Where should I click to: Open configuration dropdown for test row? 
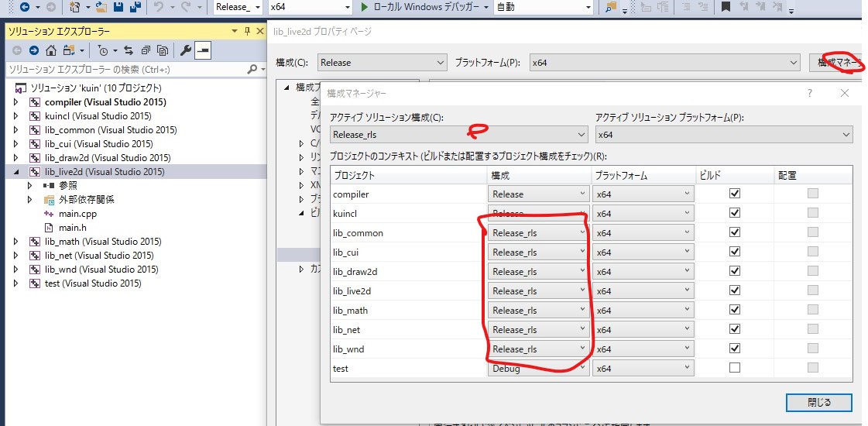(x=537, y=369)
